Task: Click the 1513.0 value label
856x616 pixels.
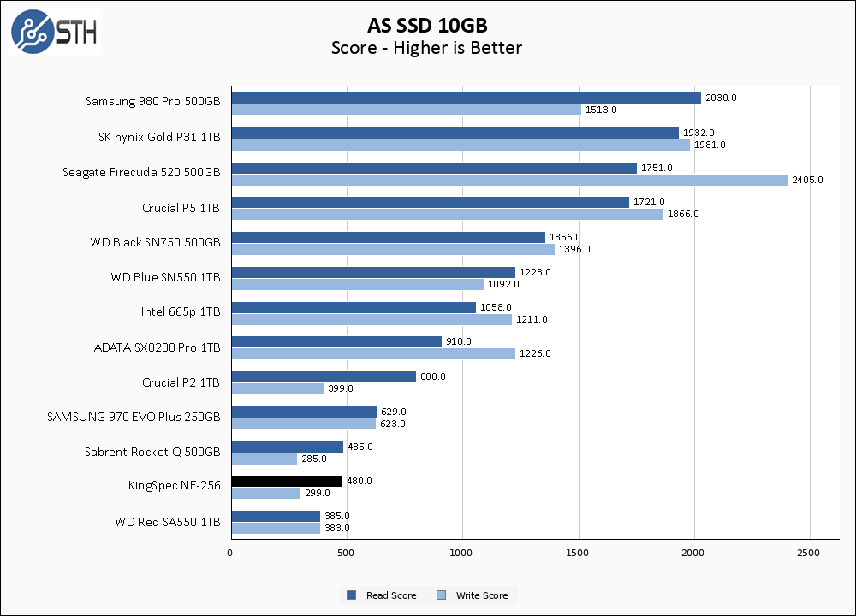Action: [x=601, y=110]
